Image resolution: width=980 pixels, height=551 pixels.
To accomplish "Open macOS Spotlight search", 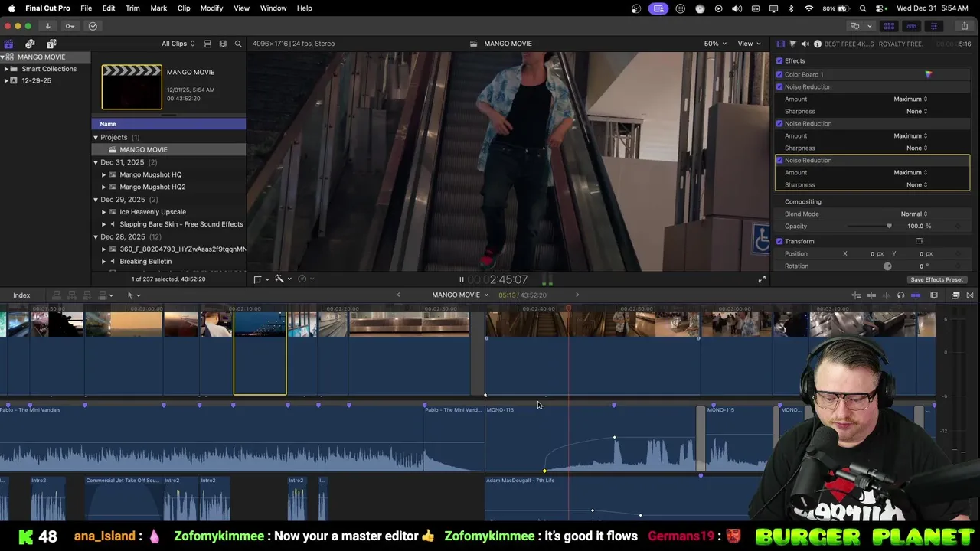I will coord(863,8).
